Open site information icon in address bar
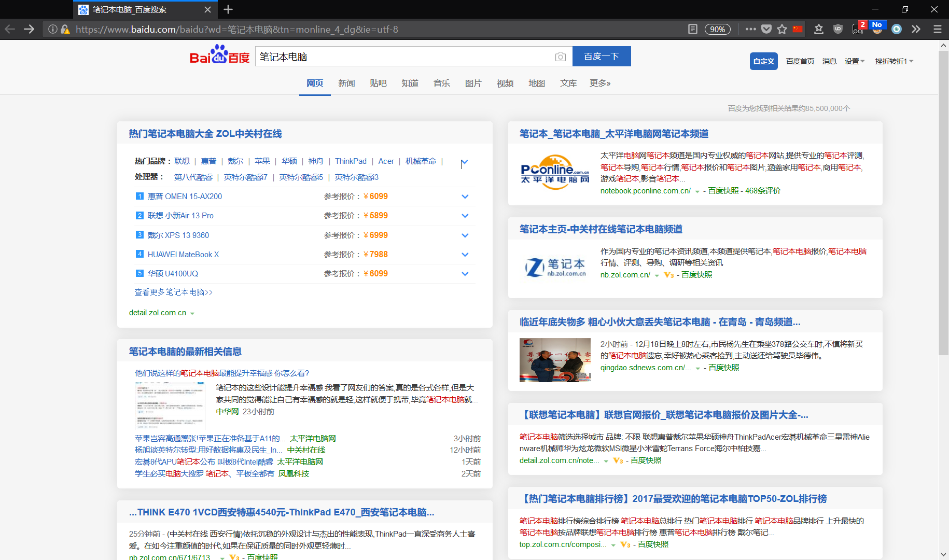The width and height of the screenshot is (949, 560). (x=52, y=30)
